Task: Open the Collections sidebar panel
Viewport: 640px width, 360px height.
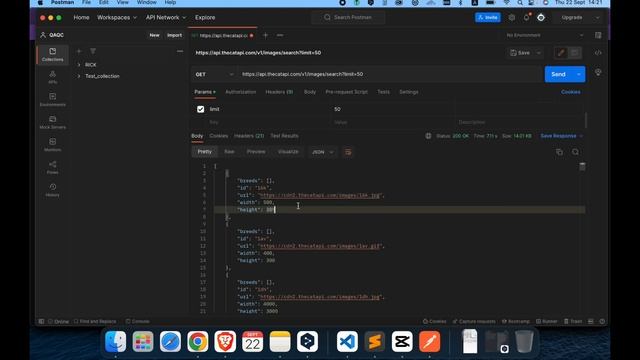Action: pyautogui.click(x=53, y=54)
